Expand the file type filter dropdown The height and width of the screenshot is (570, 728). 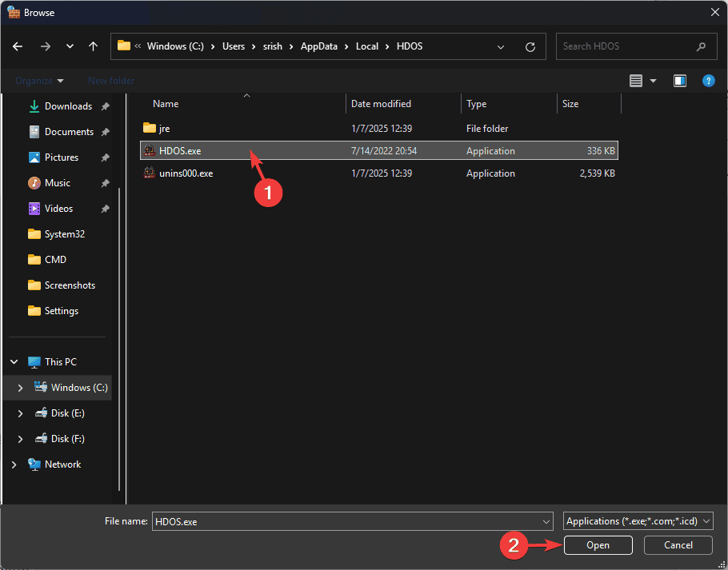[x=638, y=521]
